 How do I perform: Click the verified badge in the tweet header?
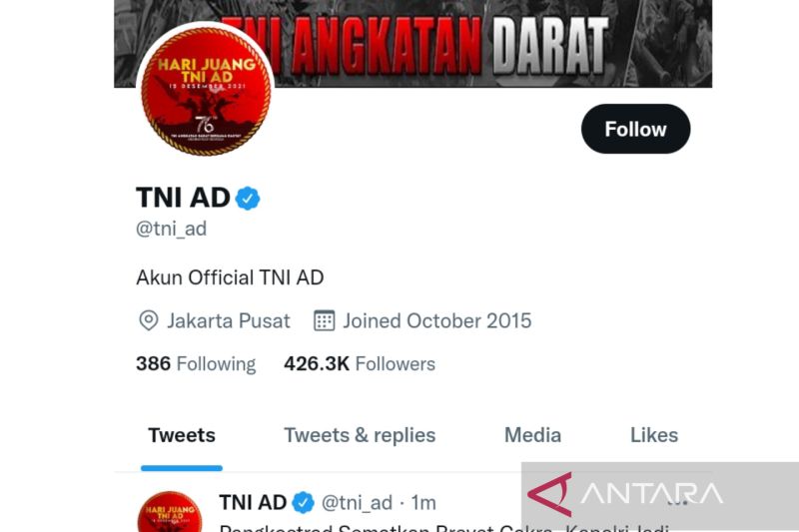[304, 502]
